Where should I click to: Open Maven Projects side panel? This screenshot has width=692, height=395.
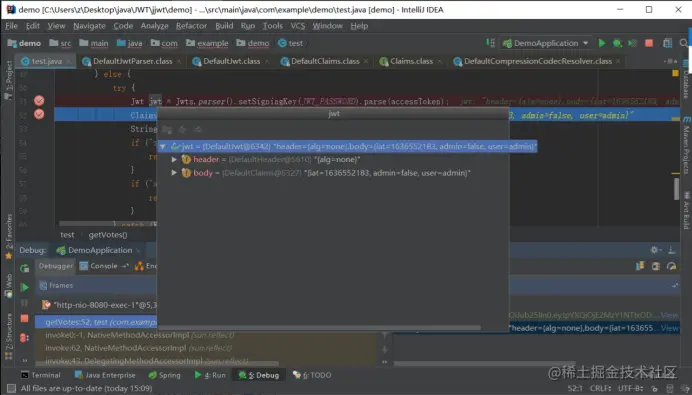click(686, 146)
